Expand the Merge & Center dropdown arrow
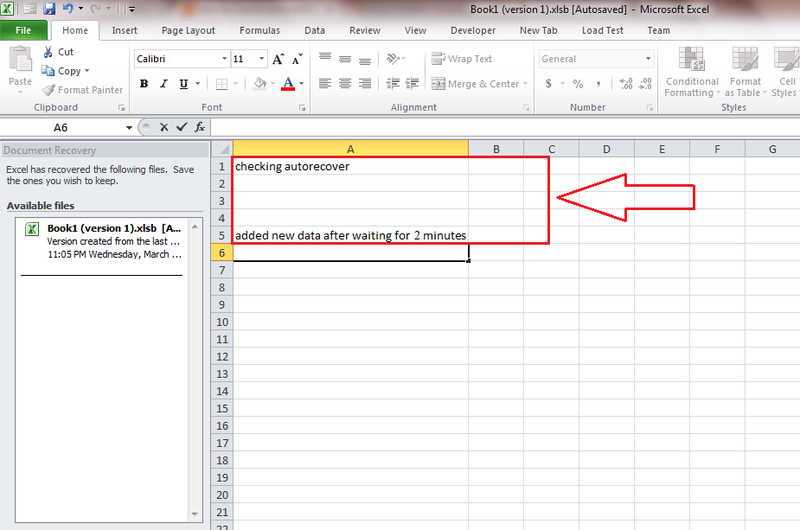Screen dimensions: 800x530 (525, 84)
